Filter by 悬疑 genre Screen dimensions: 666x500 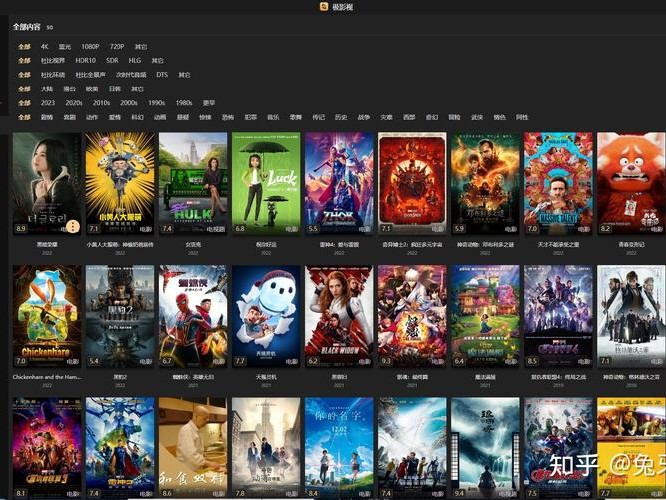click(183, 117)
